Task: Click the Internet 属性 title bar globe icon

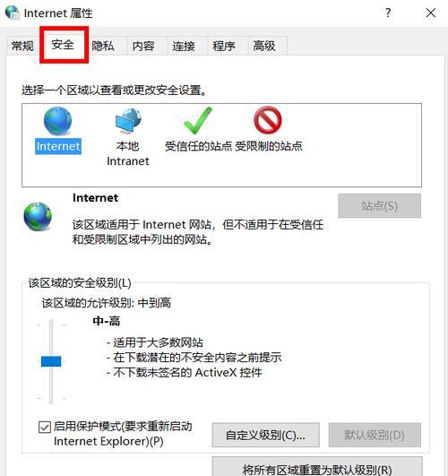Action: coord(13,13)
